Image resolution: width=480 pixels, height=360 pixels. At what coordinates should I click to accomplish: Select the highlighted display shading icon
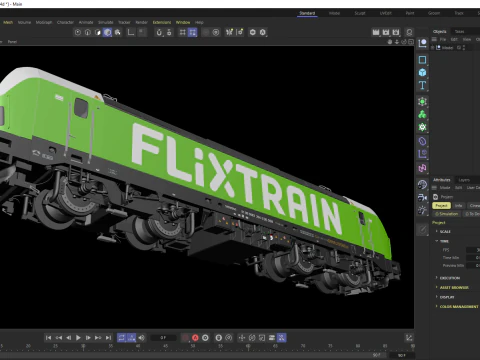107,32
